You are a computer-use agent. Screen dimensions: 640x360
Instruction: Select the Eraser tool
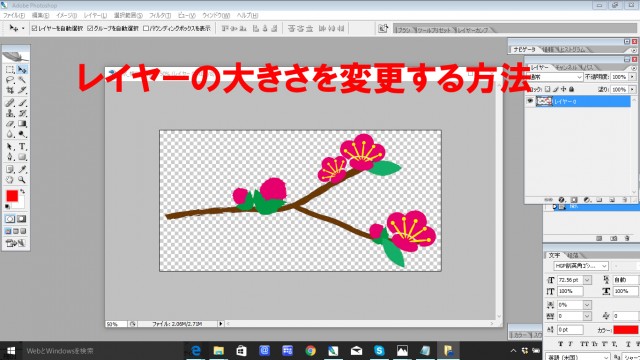10,123
